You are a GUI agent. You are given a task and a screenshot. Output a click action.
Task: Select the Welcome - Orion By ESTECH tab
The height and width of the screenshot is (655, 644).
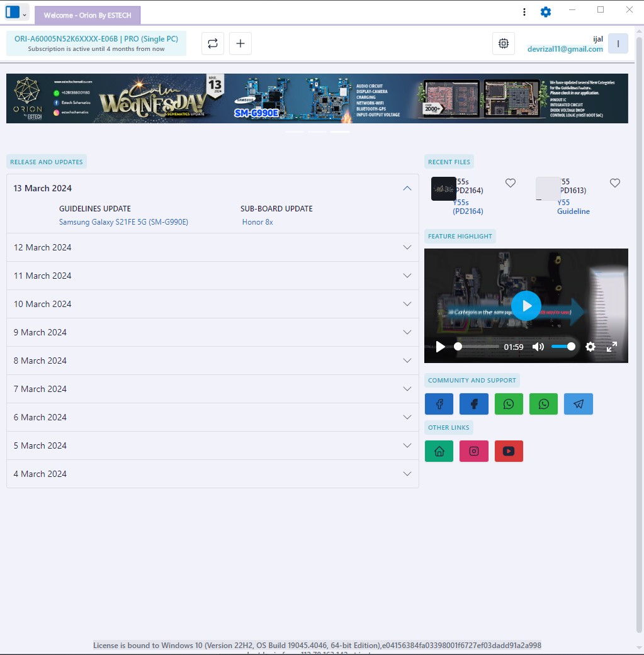coord(88,16)
